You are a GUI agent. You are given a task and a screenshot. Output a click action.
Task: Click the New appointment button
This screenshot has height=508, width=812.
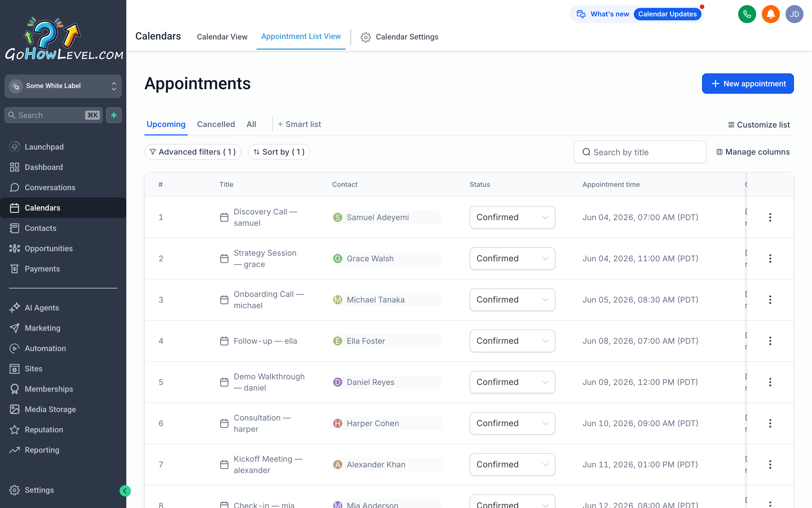[748, 84]
